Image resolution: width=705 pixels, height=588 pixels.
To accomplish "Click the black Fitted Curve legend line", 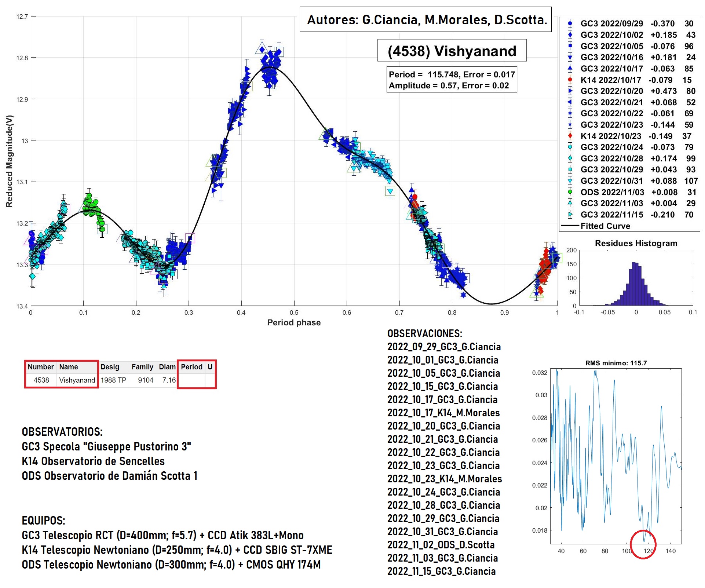I will 570,226.
